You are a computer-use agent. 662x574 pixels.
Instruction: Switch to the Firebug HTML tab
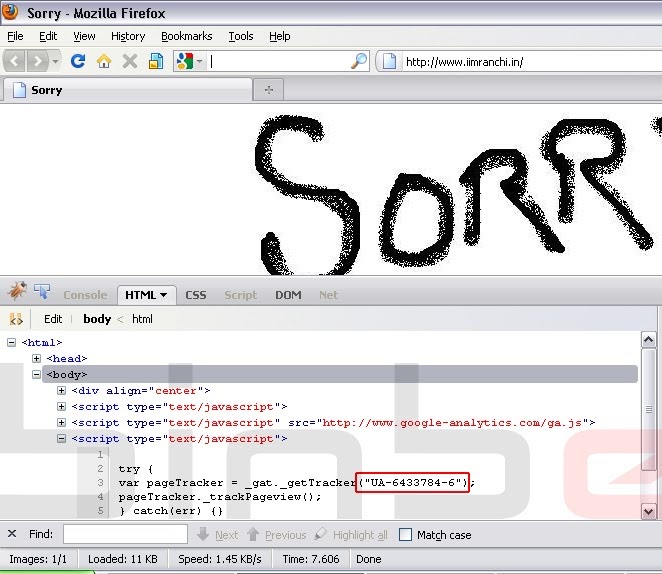[x=146, y=295]
